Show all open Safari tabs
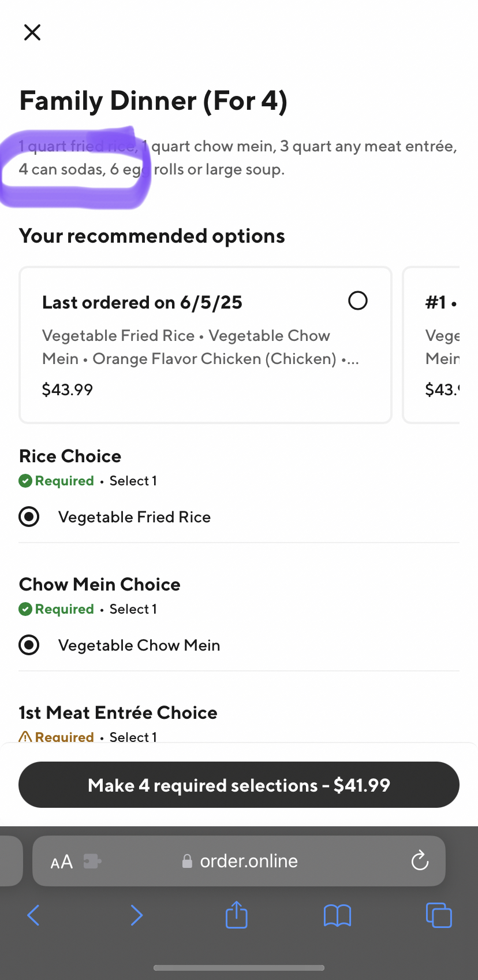 coord(439,915)
